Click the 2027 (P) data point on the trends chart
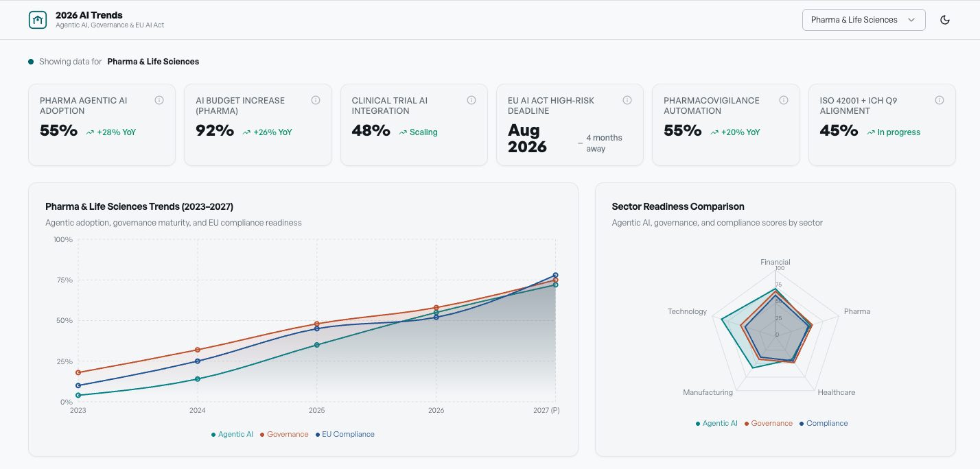 point(555,276)
